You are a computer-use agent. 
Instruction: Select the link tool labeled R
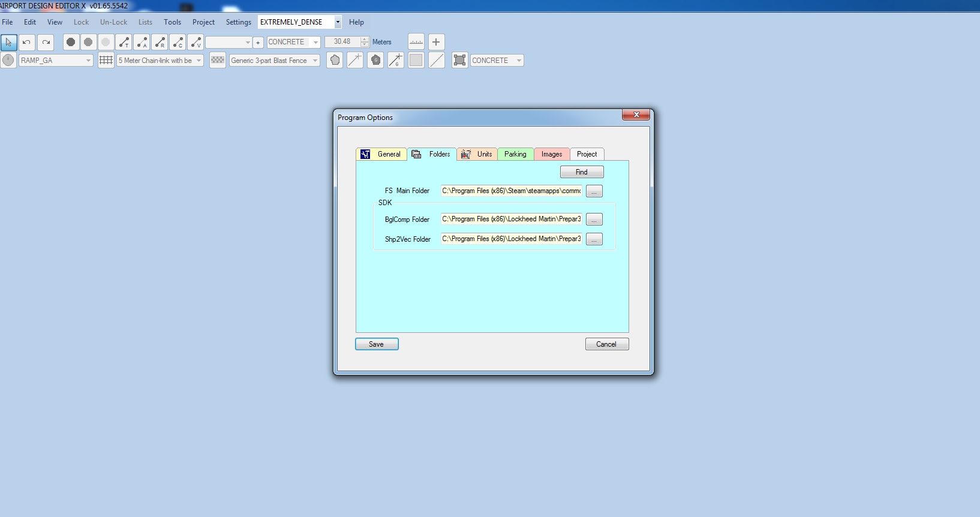coord(160,42)
